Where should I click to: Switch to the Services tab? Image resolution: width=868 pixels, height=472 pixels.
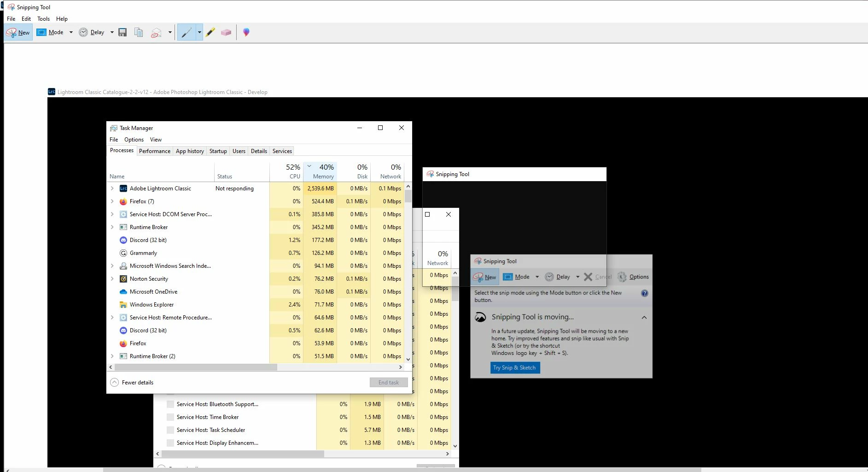(282, 151)
